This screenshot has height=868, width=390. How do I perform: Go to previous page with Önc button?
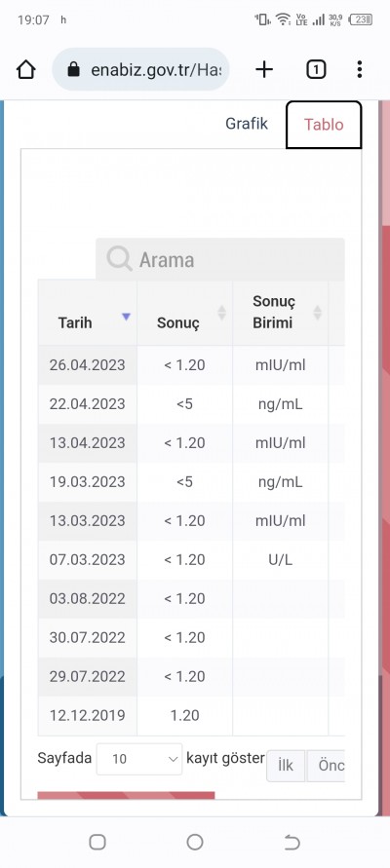326,766
